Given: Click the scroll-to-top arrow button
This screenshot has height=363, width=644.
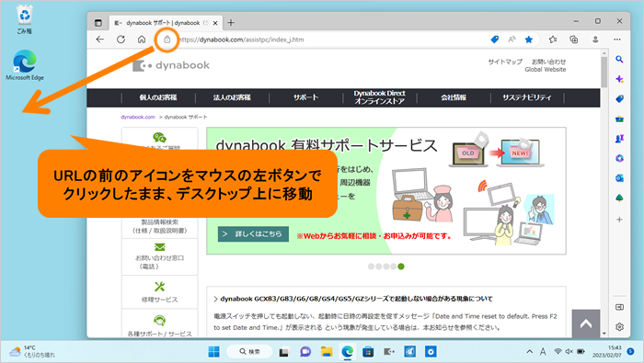Looking at the screenshot, I should [586, 324].
